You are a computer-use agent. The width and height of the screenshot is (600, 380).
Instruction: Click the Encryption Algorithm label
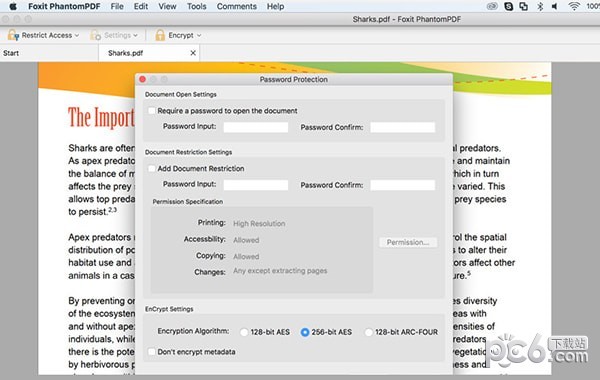(193, 331)
